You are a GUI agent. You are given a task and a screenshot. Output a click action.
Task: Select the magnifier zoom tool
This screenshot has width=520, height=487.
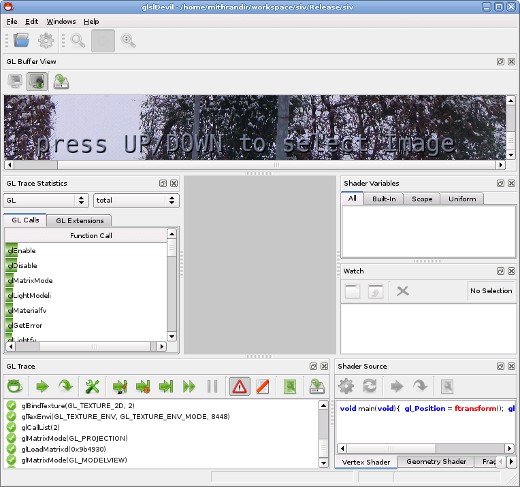[78, 40]
